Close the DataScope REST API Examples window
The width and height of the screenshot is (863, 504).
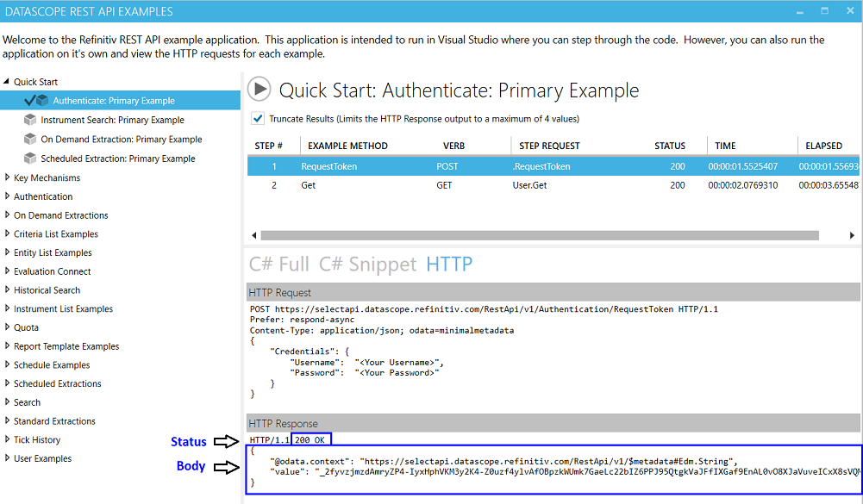tap(850, 11)
